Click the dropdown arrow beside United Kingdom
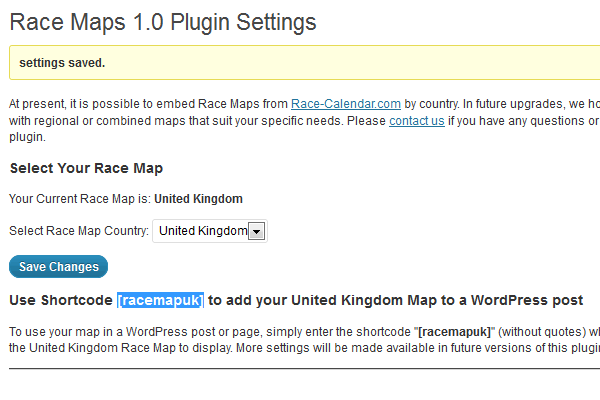This screenshot has width=600, height=400. (256, 231)
